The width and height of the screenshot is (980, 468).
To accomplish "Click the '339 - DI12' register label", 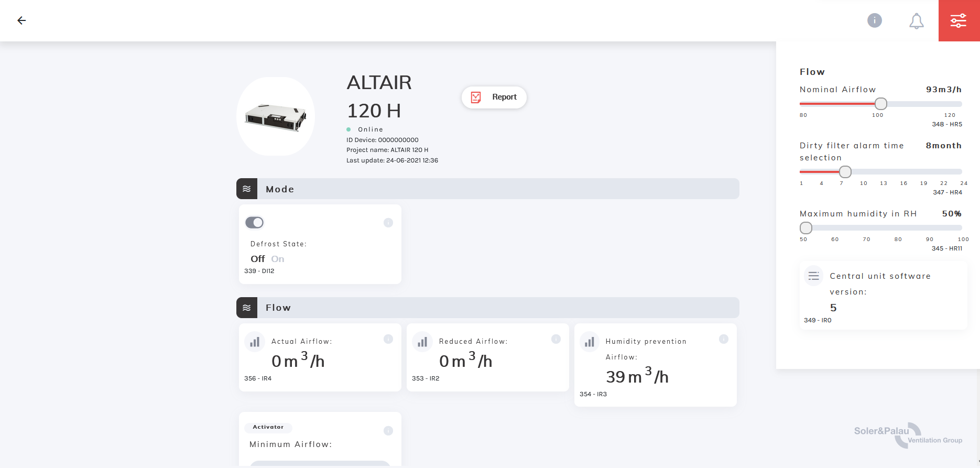I will pos(259,271).
